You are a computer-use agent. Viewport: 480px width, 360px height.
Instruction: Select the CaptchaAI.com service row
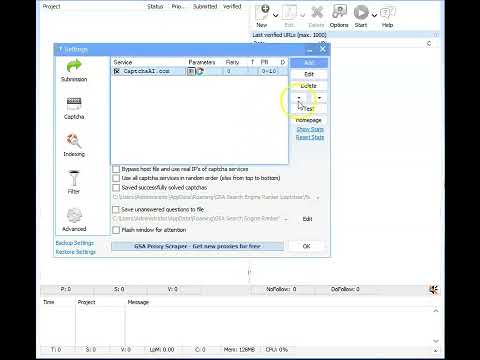[199, 71]
